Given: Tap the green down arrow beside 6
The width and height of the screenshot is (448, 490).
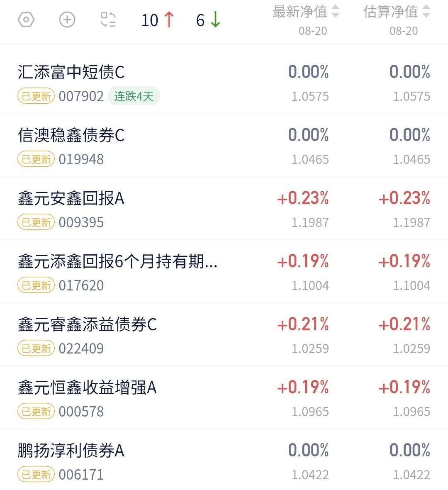Looking at the screenshot, I should coord(216,20).
